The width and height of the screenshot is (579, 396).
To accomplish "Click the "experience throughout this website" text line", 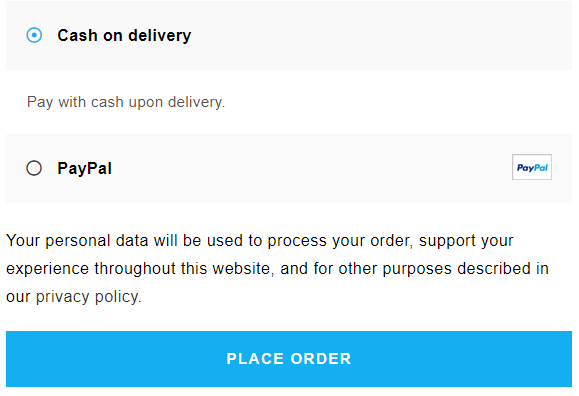I will click(x=138, y=269).
